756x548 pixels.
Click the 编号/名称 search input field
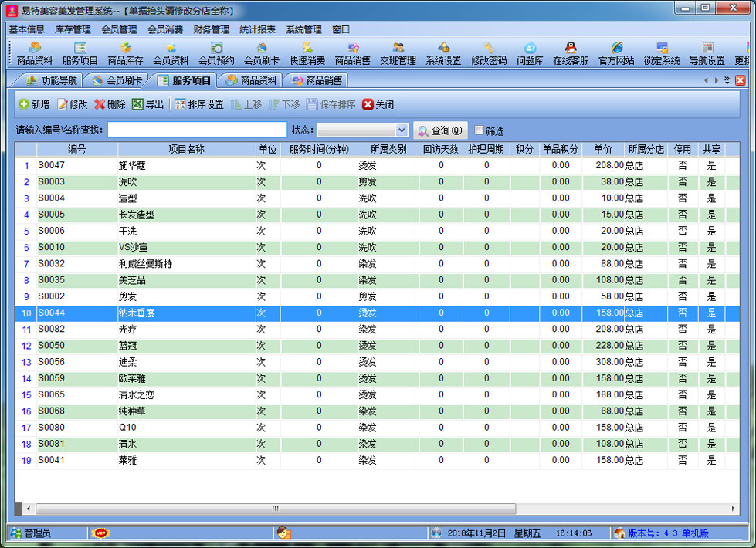(197, 130)
